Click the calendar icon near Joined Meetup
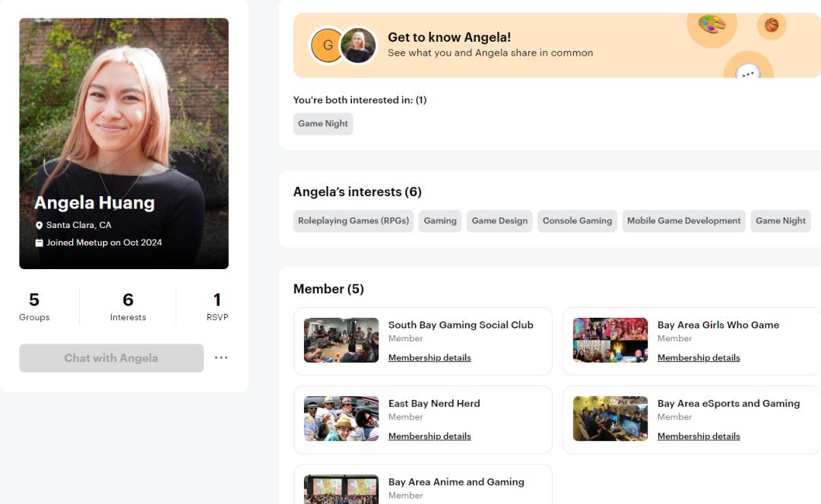This screenshot has width=821, height=504. coord(39,242)
